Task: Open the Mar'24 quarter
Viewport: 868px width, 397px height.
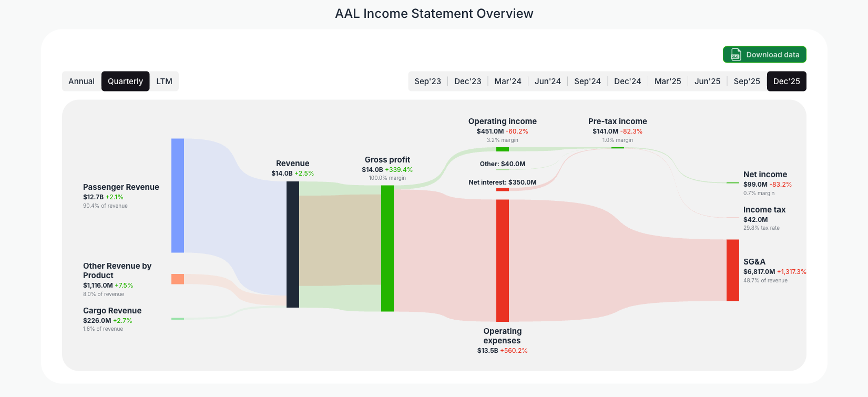Action: point(508,81)
